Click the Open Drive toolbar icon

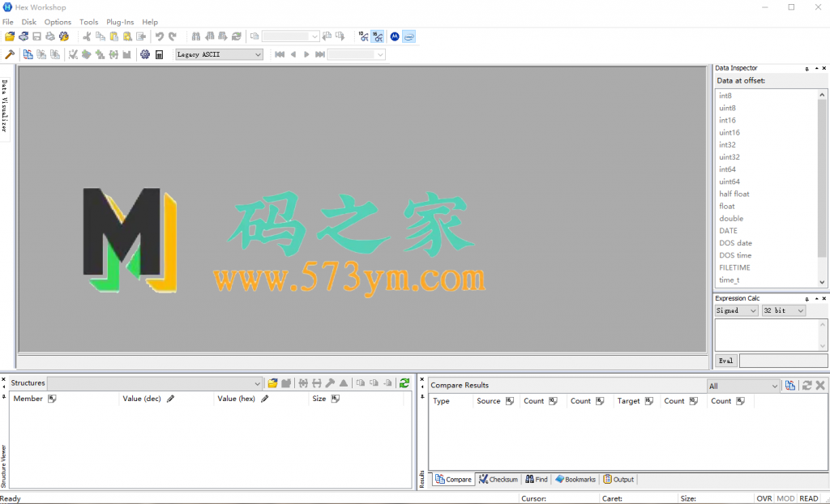24,36
